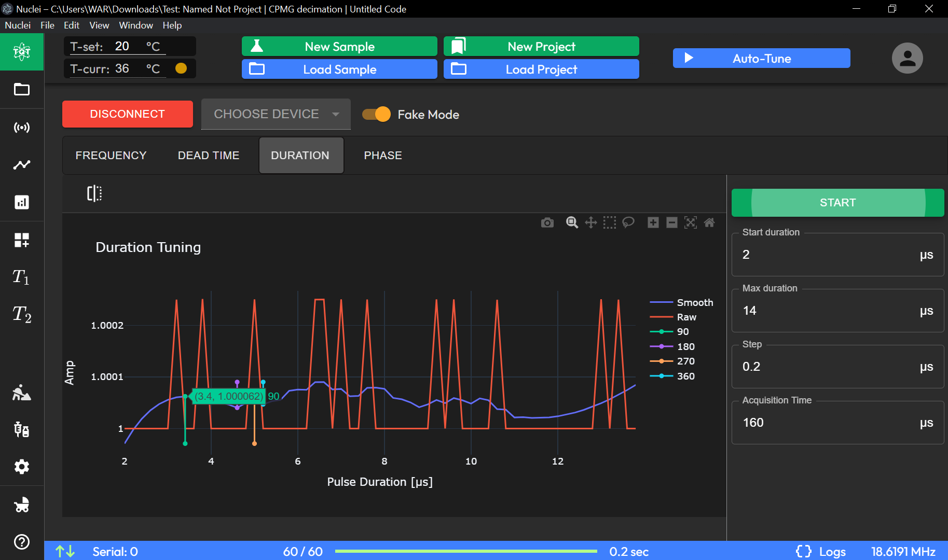This screenshot has height=560, width=948.
Task: Select the Duration tab
Action: click(301, 156)
